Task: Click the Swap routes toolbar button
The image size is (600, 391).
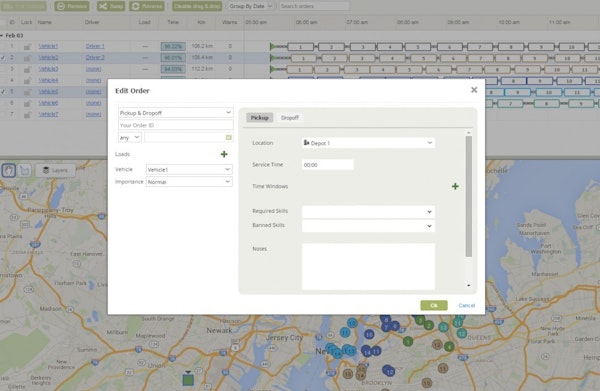Action: coord(111,6)
